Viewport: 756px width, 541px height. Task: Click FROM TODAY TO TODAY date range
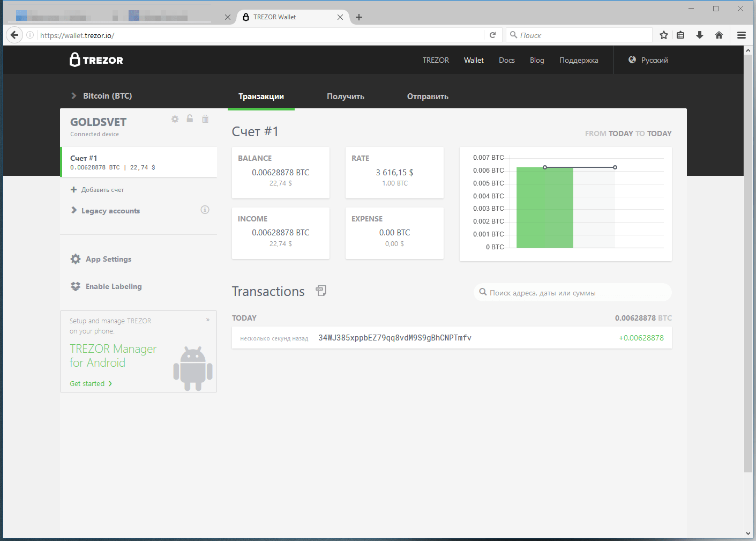628,134
